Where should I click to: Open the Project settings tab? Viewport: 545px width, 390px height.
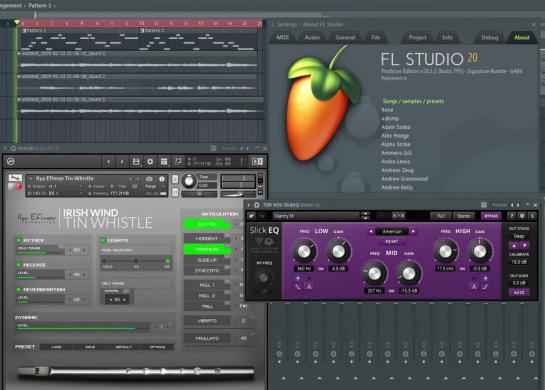(x=417, y=38)
